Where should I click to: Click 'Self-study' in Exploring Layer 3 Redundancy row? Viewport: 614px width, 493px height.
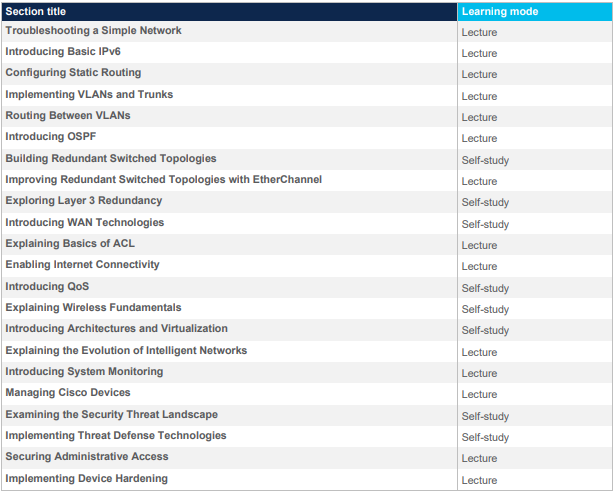pos(485,203)
